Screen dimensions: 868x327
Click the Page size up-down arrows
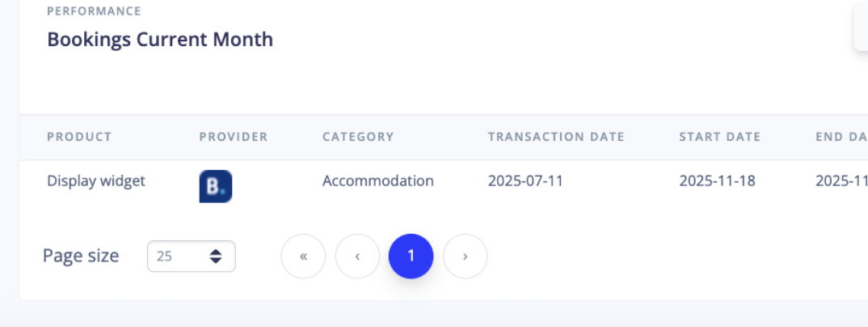pyautogui.click(x=216, y=257)
